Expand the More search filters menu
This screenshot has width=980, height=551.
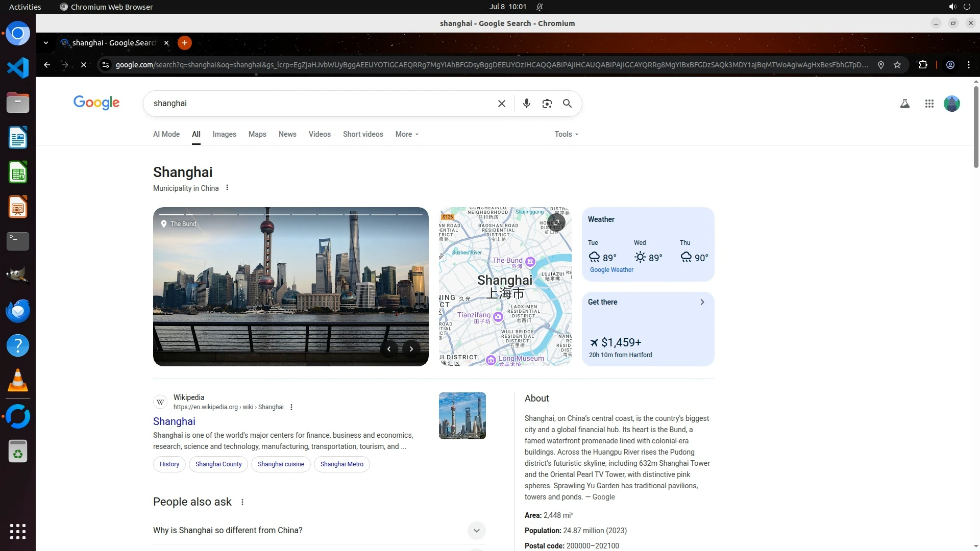pyautogui.click(x=406, y=134)
